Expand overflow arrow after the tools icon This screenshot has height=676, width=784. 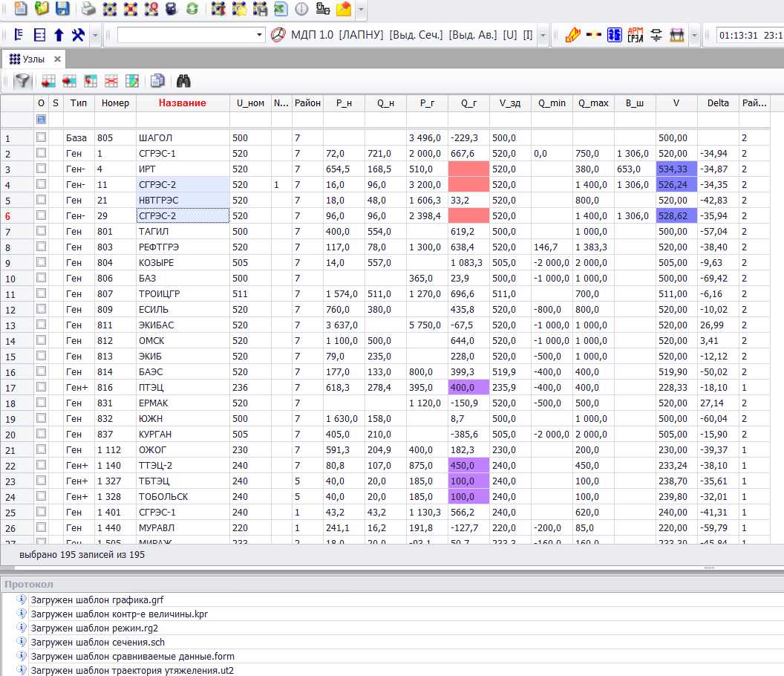[x=95, y=36]
